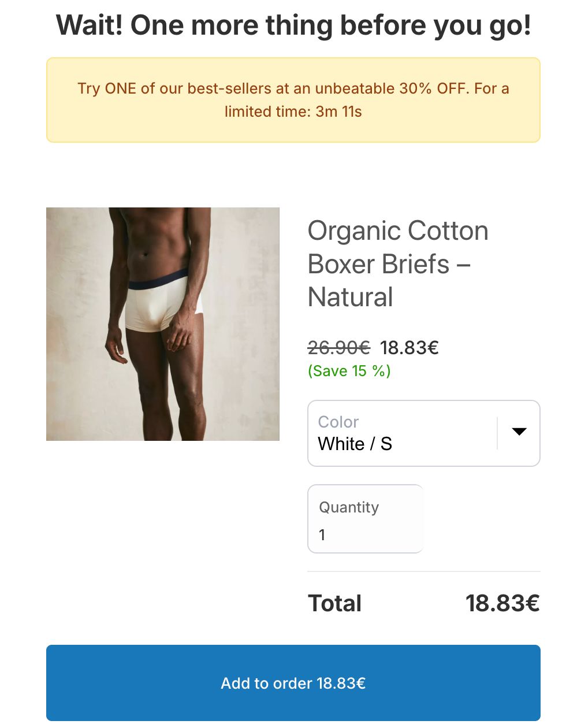This screenshot has height=728, width=566.
Task: Open the Organic Cotton Boxer Briefs title
Action: [397, 264]
